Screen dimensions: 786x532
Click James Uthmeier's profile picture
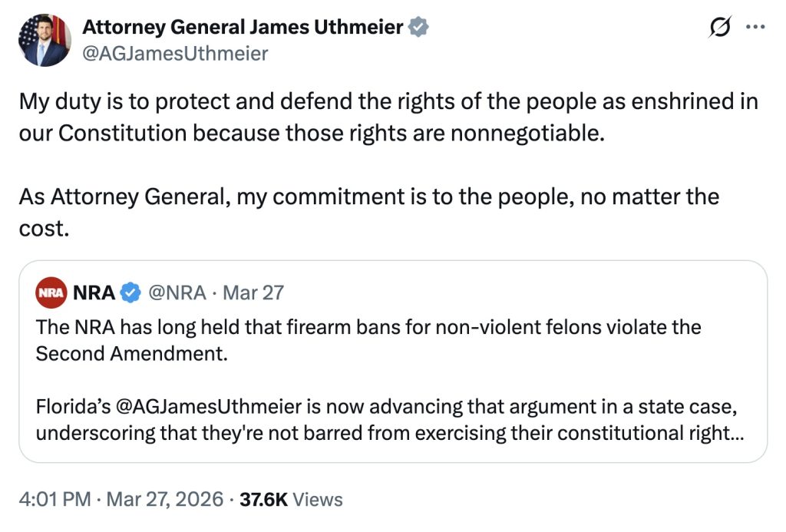click(x=44, y=38)
